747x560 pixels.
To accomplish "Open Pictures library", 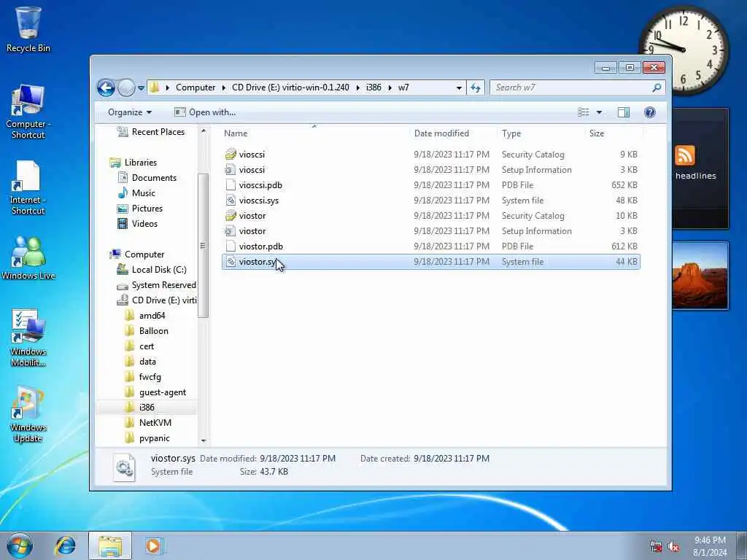I will [x=140, y=209].
